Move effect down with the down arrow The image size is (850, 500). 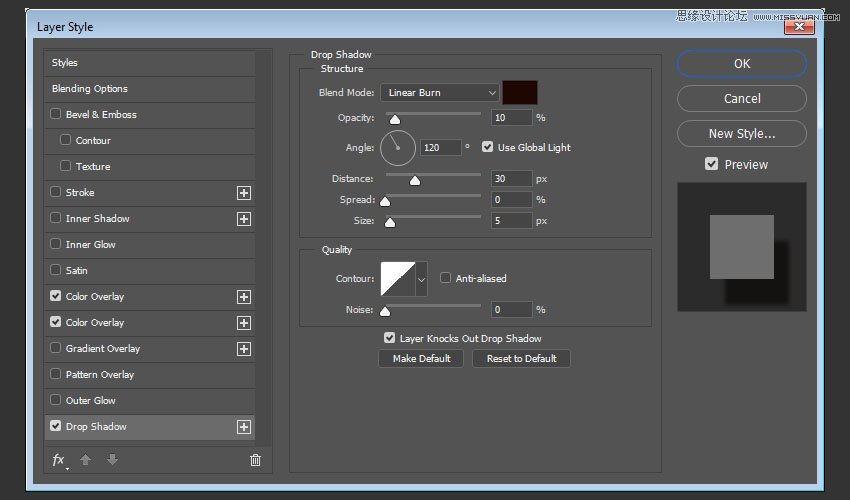tap(112, 460)
